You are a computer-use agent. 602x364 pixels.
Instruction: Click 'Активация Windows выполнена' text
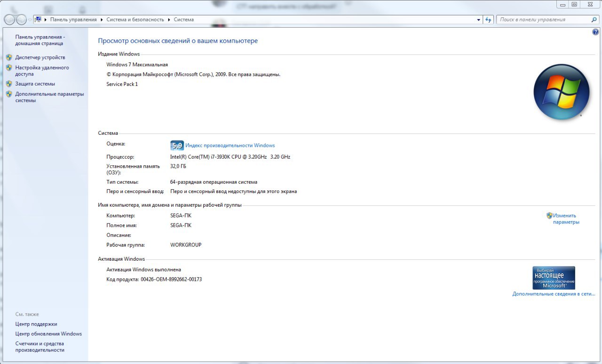point(143,270)
